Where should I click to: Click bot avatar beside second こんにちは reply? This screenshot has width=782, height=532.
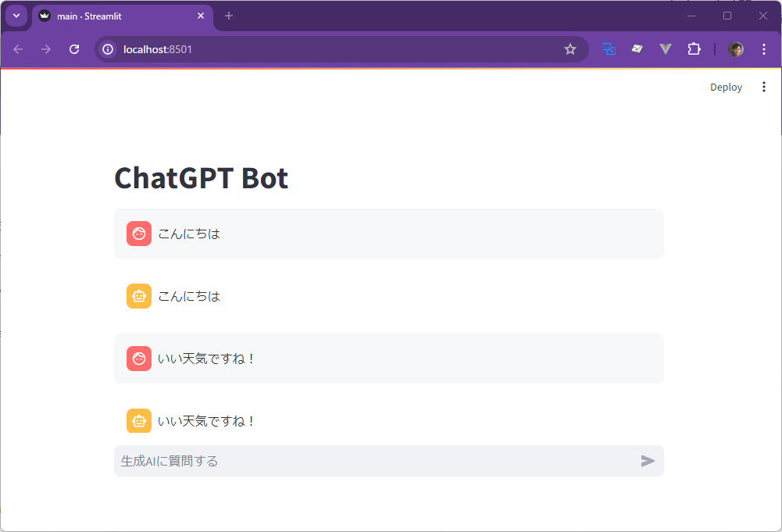pyautogui.click(x=139, y=296)
